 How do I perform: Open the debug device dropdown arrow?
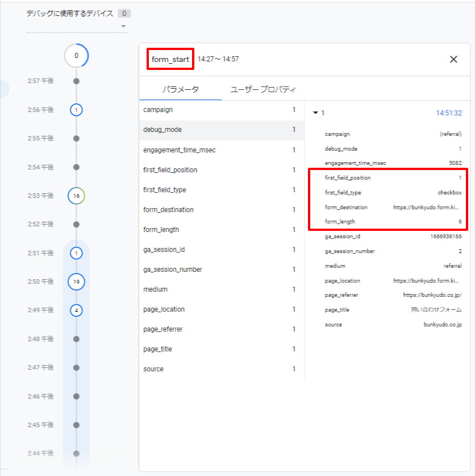pos(123,26)
